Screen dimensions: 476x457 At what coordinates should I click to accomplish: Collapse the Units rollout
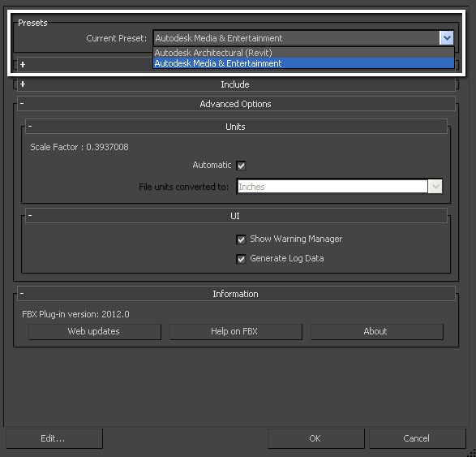point(236,127)
